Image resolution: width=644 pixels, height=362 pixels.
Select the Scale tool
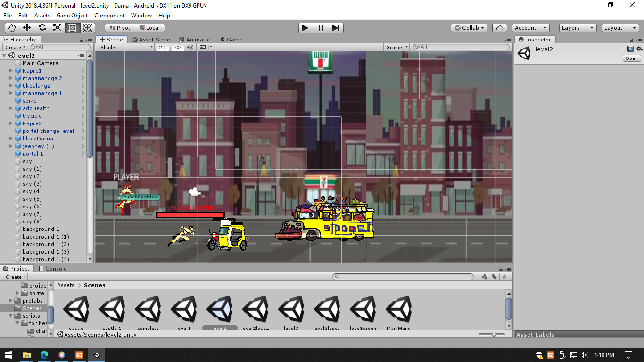click(x=58, y=28)
